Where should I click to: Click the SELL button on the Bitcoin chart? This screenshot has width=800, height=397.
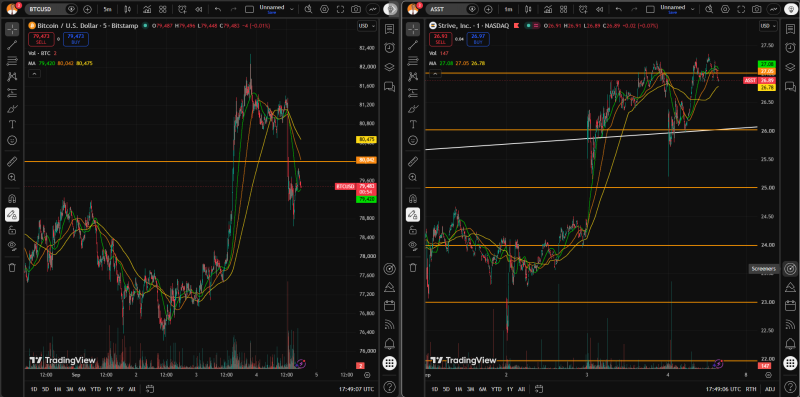tap(40, 39)
